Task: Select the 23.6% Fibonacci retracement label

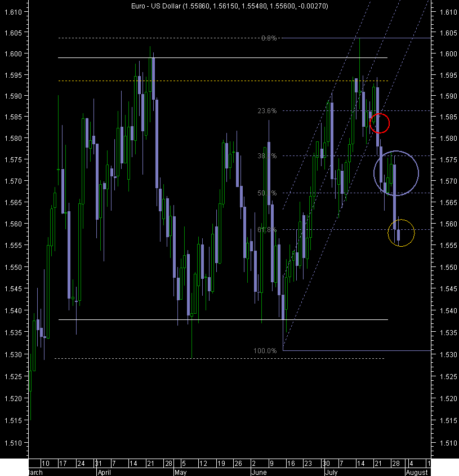Action: click(x=267, y=111)
